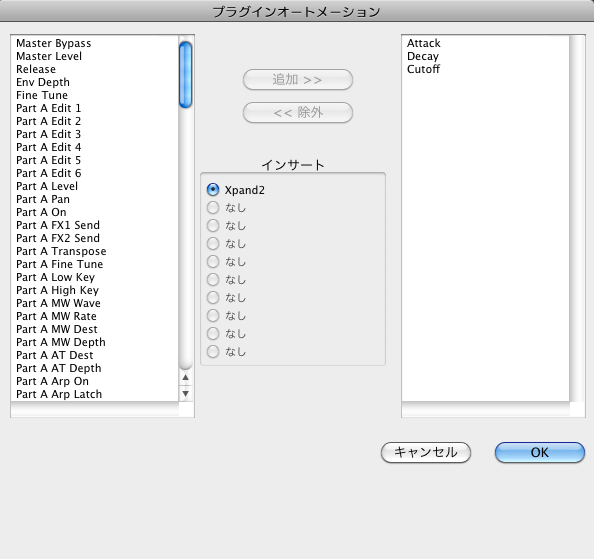Select the last なし insert radio button
The height and width of the screenshot is (559, 594).
coord(213,351)
